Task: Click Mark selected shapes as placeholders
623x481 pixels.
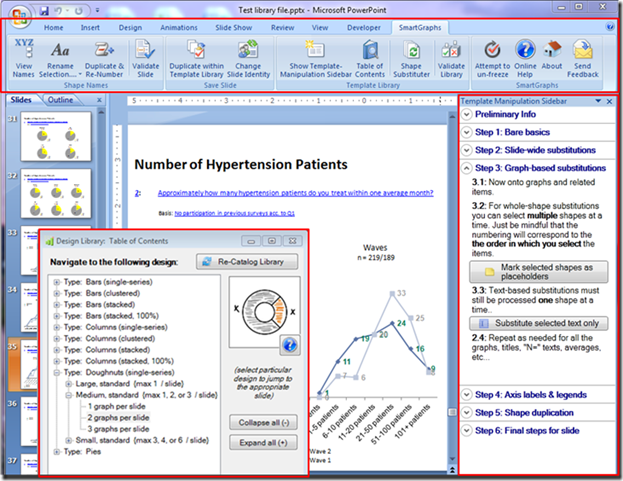Action: point(539,272)
